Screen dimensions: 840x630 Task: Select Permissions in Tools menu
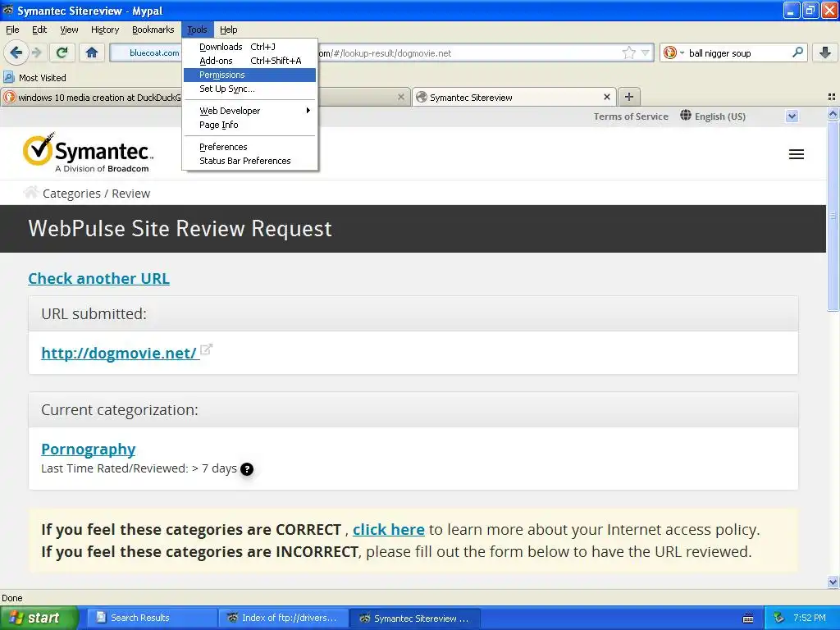pyautogui.click(x=250, y=75)
